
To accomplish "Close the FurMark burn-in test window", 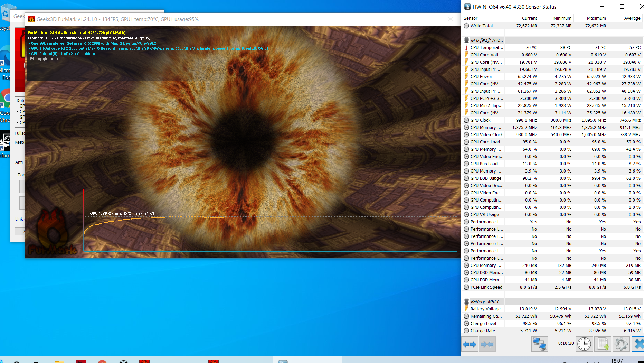I will point(451,19).
